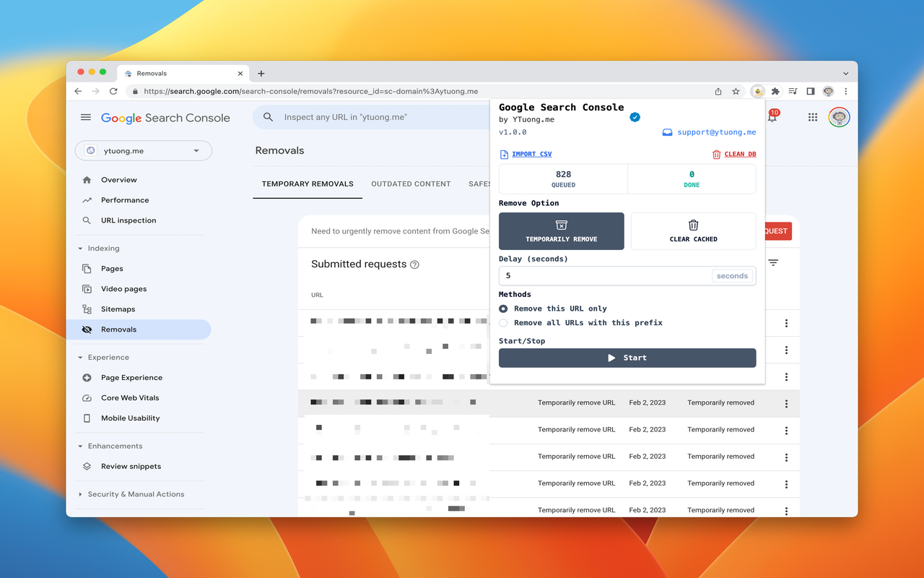
Task: Click the filter icon in requests table
Action: (x=773, y=263)
